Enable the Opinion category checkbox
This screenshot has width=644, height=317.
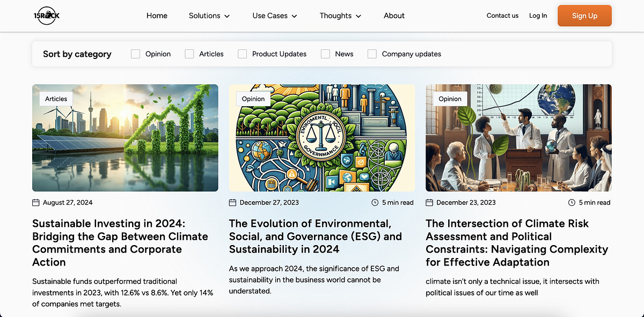click(x=136, y=54)
